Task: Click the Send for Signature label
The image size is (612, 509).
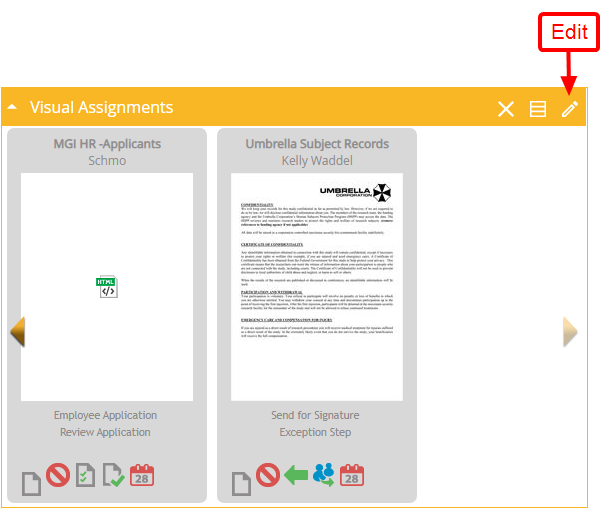Action: point(315,415)
